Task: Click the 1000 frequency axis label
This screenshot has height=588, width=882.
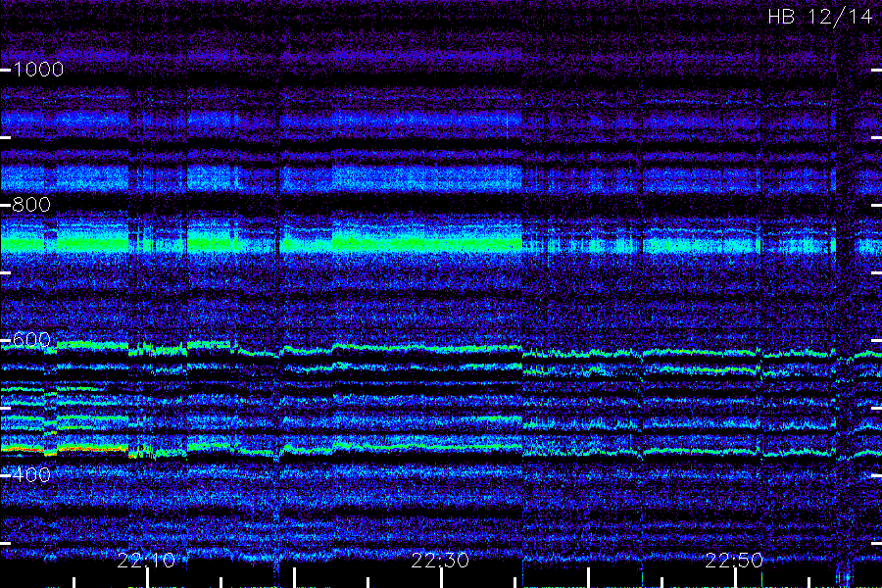Action: coord(38,70)
